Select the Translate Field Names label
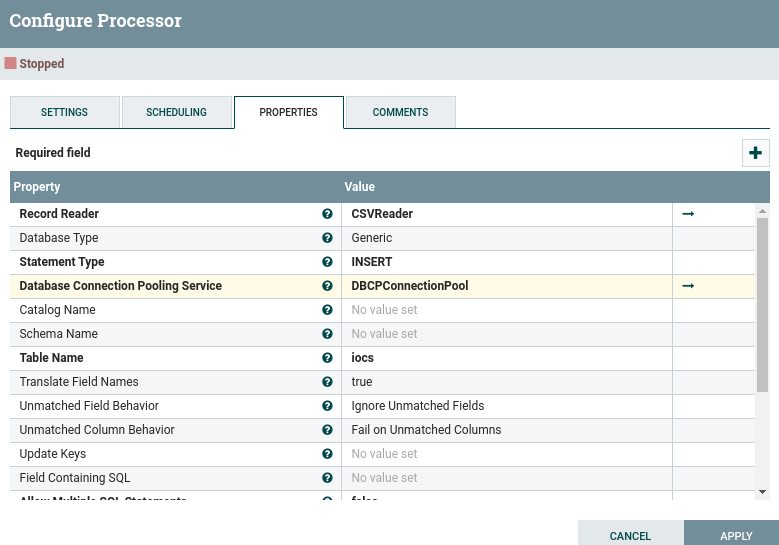 (79, 382)
